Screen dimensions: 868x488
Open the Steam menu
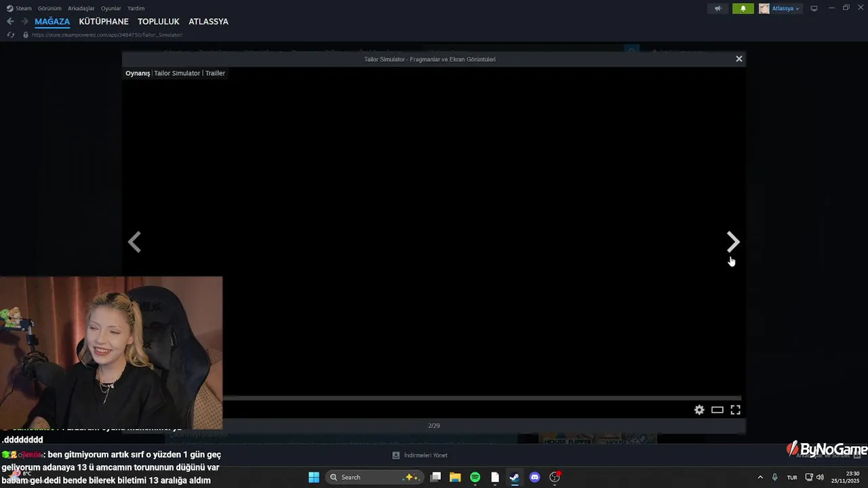tap(20, 8)
